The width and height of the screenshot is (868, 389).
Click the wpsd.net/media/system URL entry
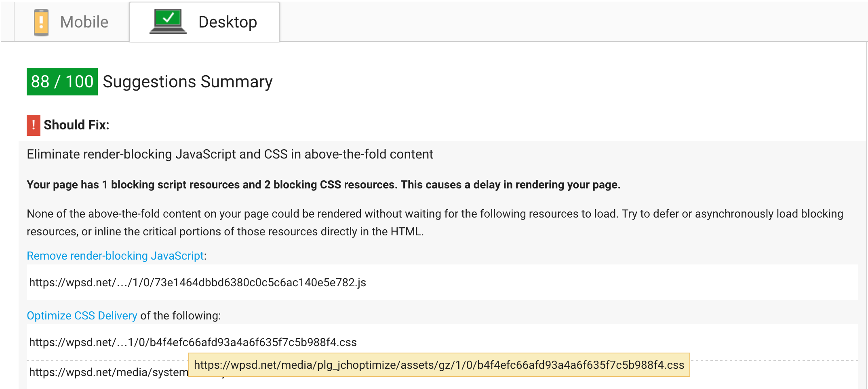[108, 372]
